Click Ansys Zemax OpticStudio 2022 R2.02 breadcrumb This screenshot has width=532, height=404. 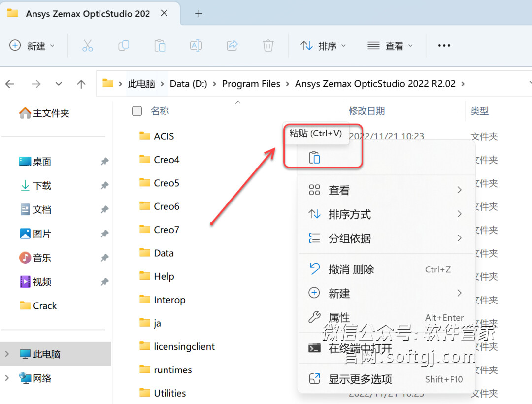click(x=375, y=84)
